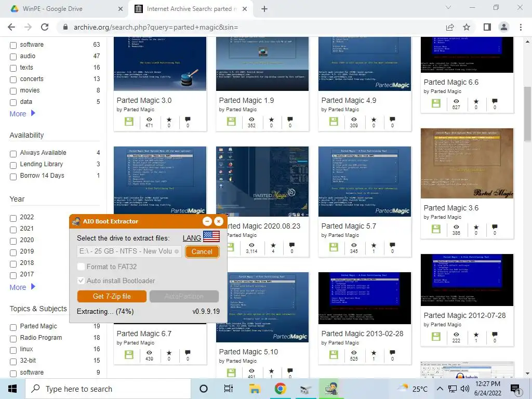The height and width of the screenshot is (399, 532).
Task: Open drive selection dropdown in AIO Boot Extractor
Action: tap(129, 251)
